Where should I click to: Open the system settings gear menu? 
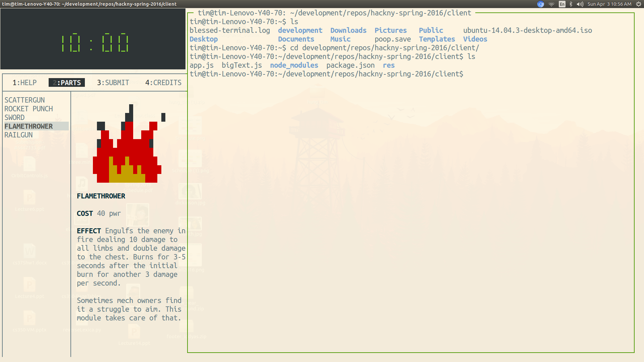[639, 4]
